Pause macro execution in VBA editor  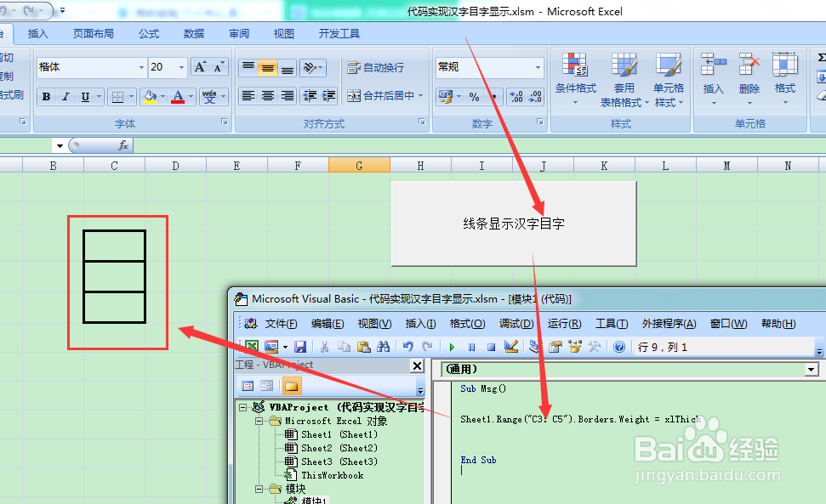point(472,346)
